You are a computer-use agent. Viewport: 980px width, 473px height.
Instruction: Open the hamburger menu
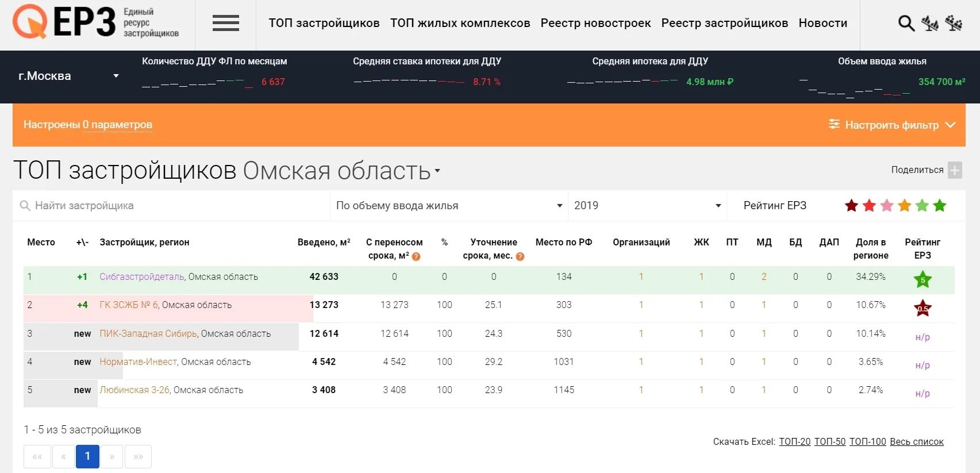[225, 23]
